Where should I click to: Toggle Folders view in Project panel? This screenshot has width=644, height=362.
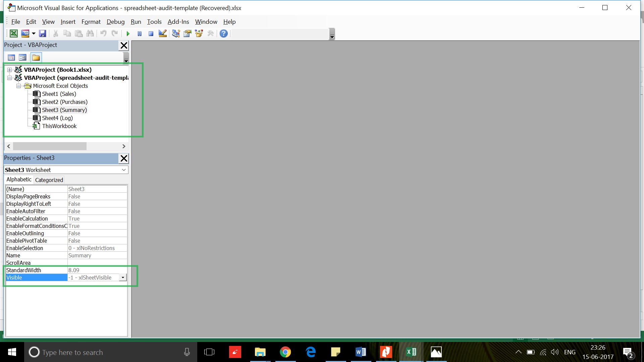point(36,58)
